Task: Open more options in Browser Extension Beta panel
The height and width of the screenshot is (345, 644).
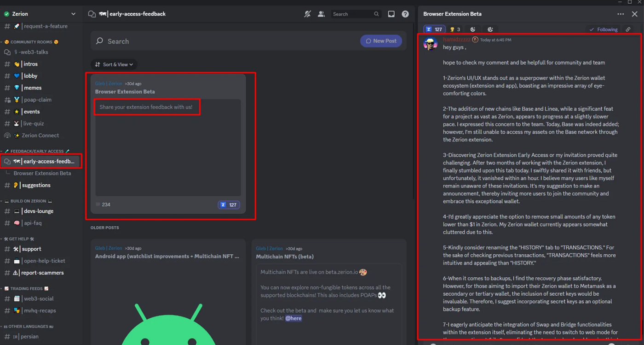Action: pyautogui.click(x=621, y=14)
